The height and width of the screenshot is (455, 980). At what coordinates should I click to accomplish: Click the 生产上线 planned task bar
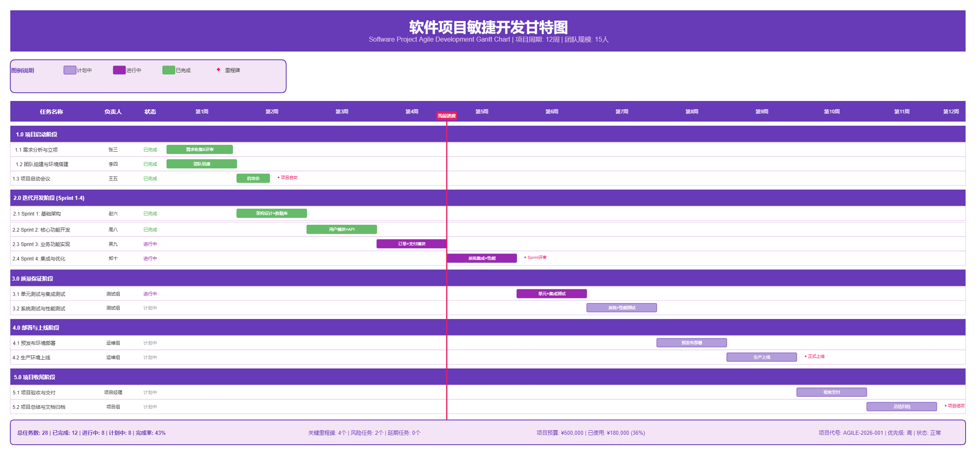coord(761,357)
